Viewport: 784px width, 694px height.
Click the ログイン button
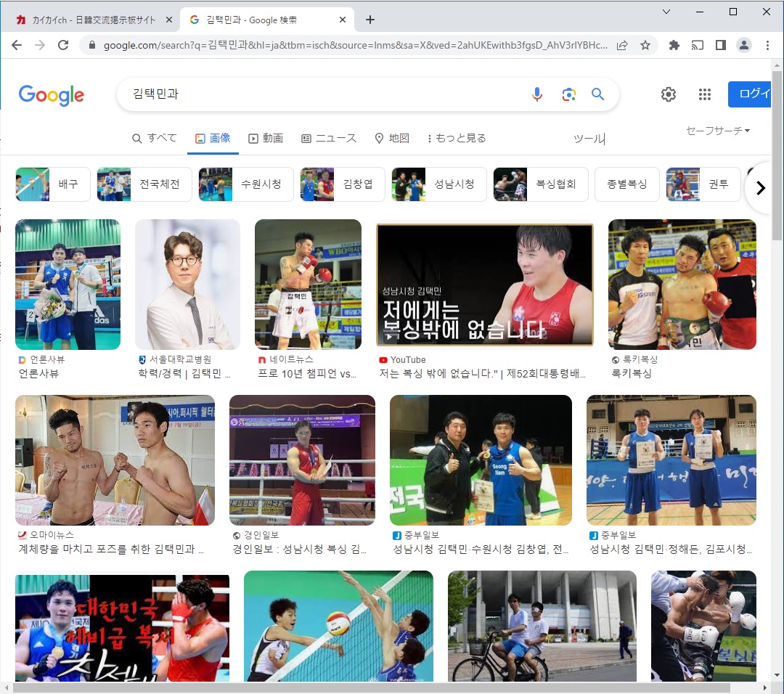click(751, 94)
